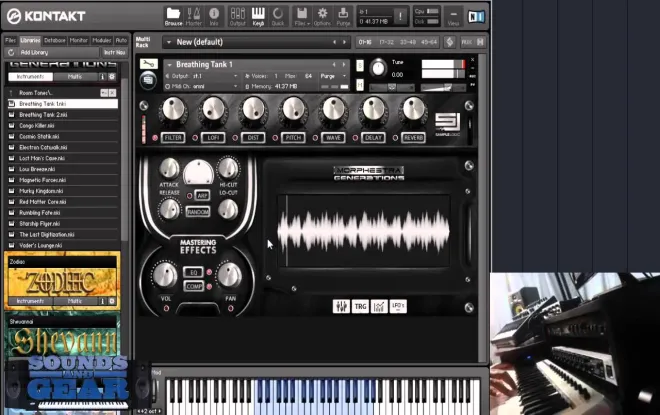Screen dimensions: 660x415
Task: Click the Quick load icon
Action: [x=278, y=16]
